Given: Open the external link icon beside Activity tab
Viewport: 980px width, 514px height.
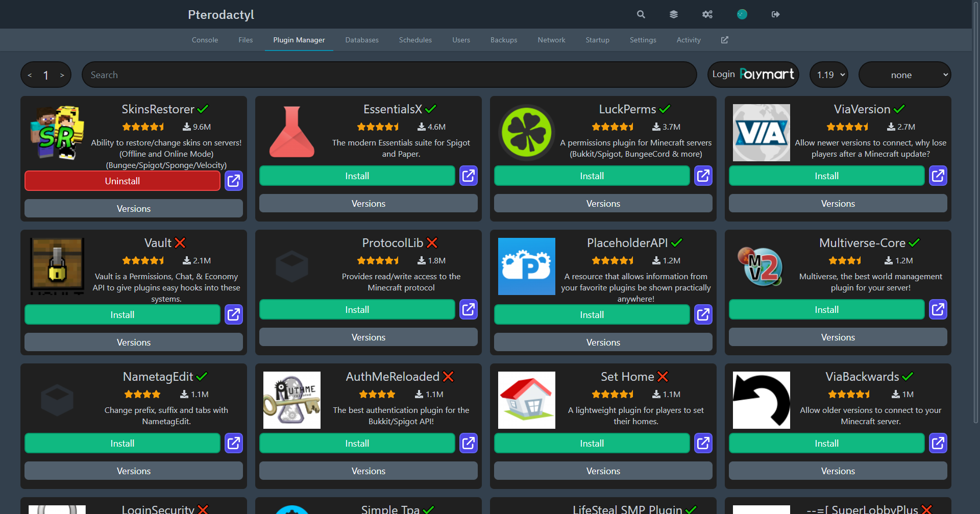Looking at the screenshot, I should pos(724,40).
